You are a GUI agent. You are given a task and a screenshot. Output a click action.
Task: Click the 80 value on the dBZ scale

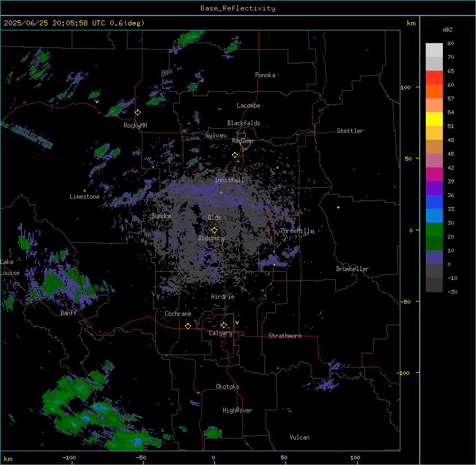coord(451,44)
